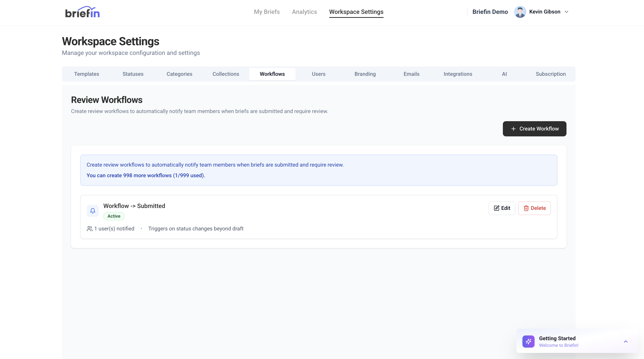
Task: Open the Analytics page
Action: tap(304, 12)
